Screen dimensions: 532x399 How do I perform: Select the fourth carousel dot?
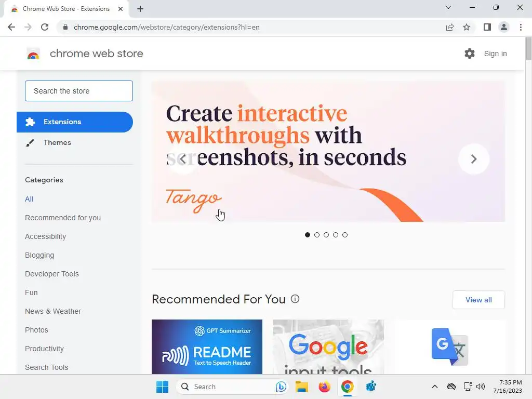tap(336, 235)
